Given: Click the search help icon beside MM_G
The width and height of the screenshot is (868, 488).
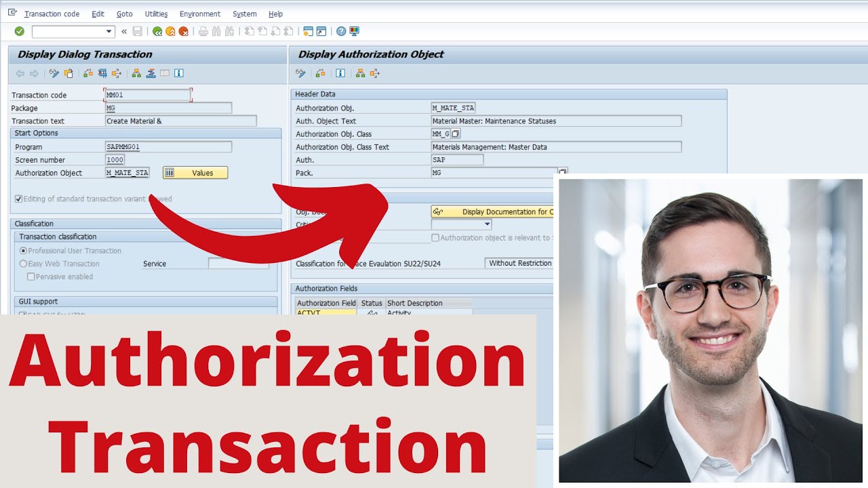Looking at the screenshot, I should 456,134.
